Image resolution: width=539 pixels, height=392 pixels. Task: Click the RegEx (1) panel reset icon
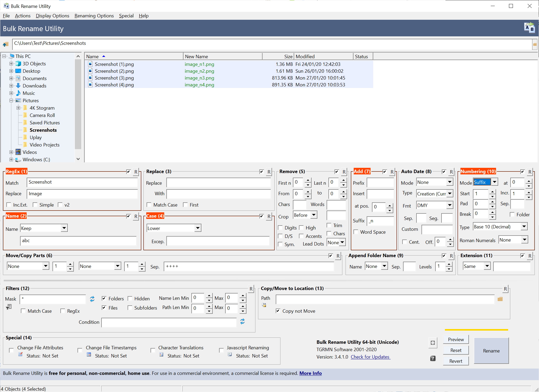coord(137,172)
